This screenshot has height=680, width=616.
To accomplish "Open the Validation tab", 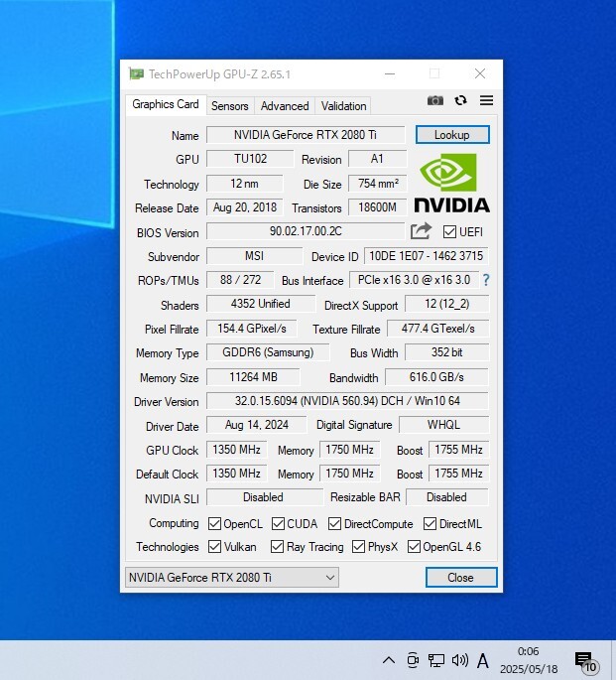I will click(x=343, y=106).
